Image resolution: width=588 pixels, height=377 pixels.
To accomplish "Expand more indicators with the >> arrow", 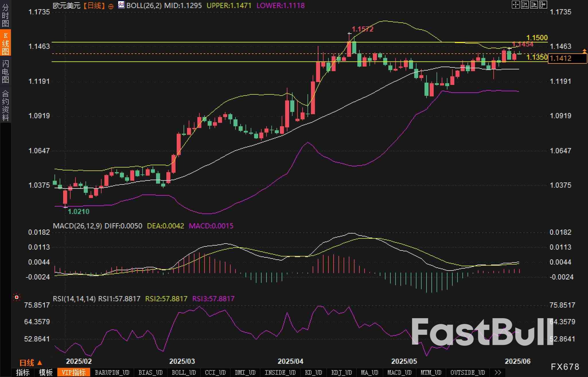I will click(498, 372).
